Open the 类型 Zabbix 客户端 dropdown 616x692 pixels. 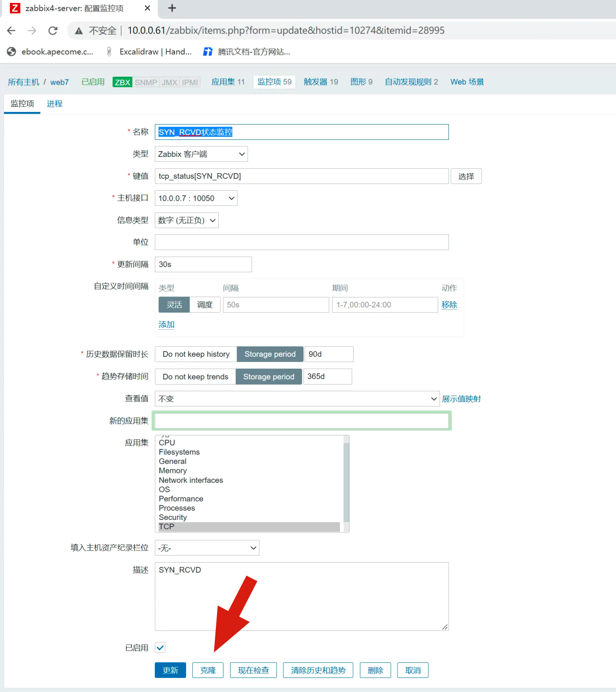coord(201,154)
